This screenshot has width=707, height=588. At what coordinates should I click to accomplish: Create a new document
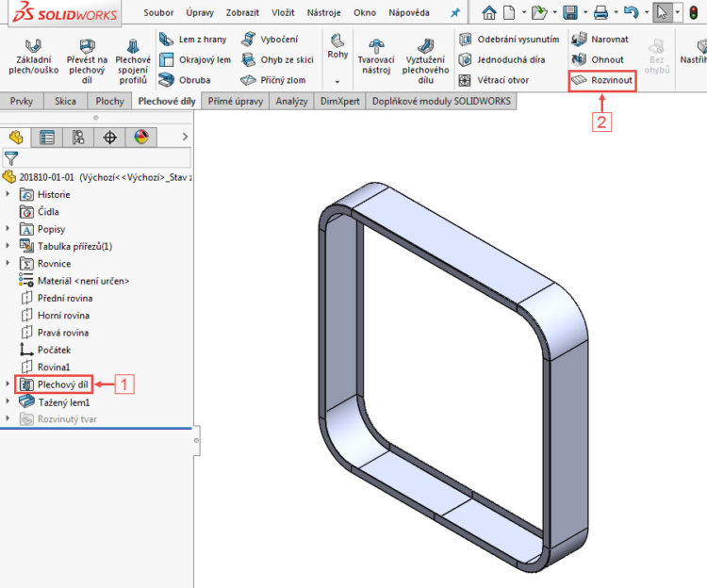pyautogui.click(x=509, y=12)
